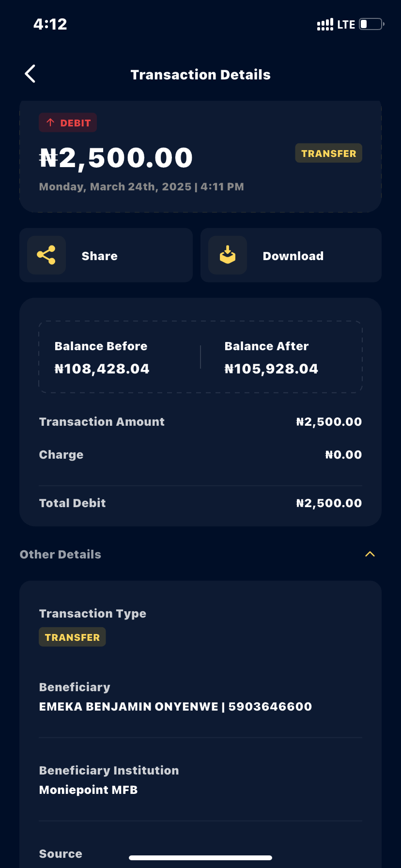Tap the Other Details section header
Viewport: 401px width, 868px height.
(61, 555)
